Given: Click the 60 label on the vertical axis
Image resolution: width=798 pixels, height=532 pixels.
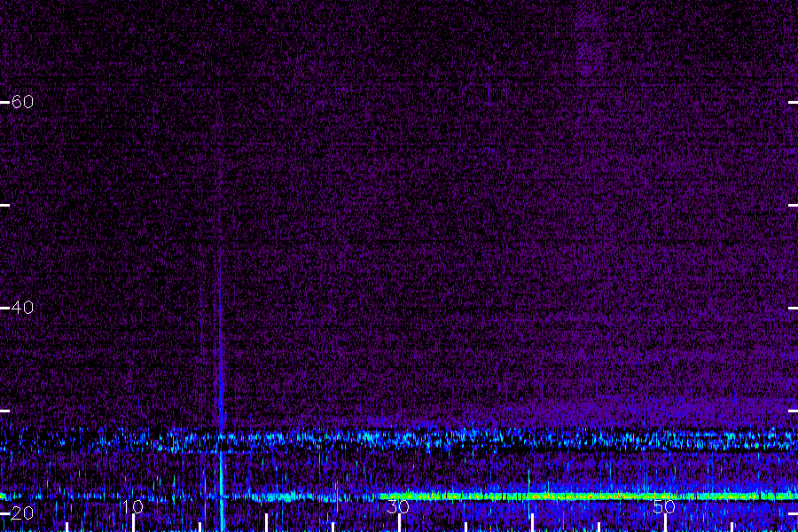Looking at the screenshot, I should pyautogui.click(x=22, y=102).
